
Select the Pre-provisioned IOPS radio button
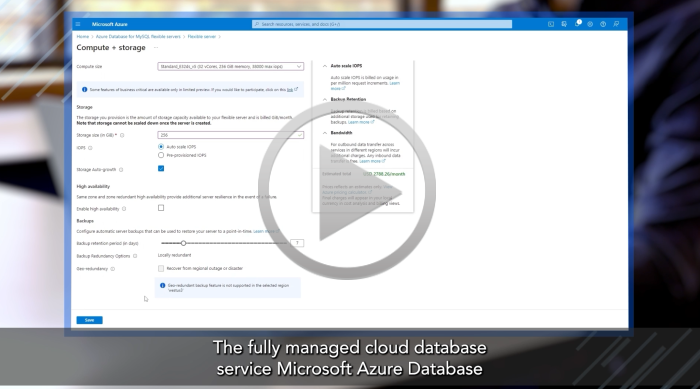[161, 155]
